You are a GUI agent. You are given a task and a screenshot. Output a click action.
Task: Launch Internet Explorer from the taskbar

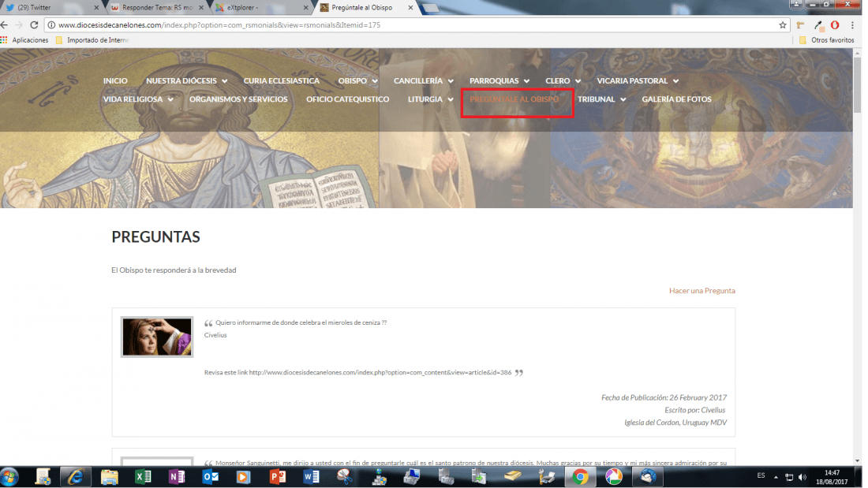pos(75,476)
